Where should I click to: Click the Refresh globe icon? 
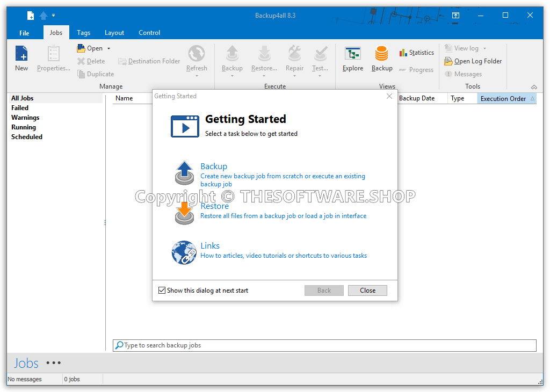pyautogui.click(x=197, y=54)
